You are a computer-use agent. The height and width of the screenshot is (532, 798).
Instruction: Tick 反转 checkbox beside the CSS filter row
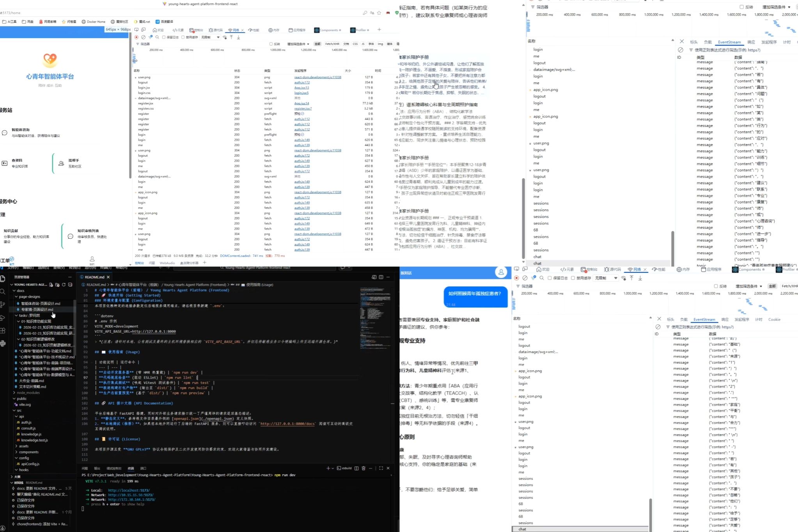pyautogui.click(x=271, y=44)
